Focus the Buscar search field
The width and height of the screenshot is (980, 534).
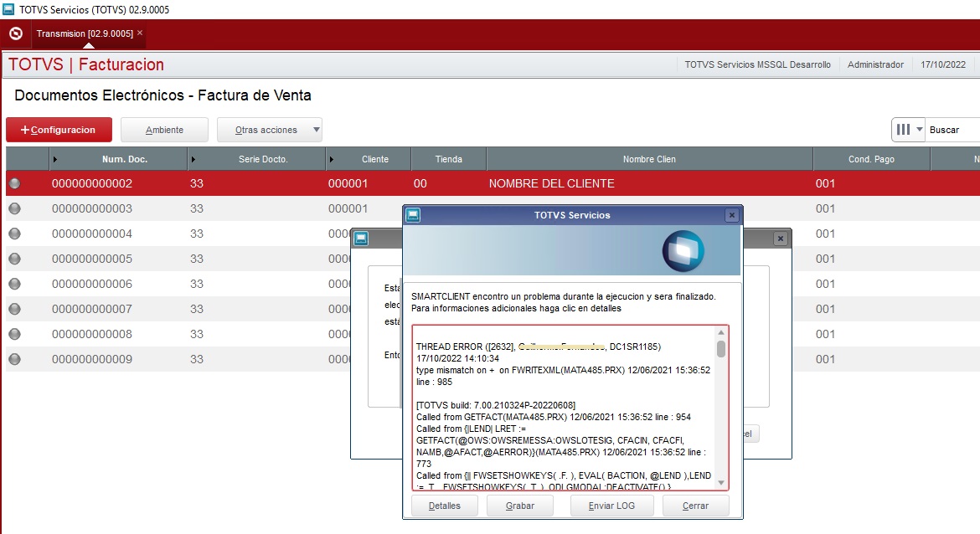[952, 130]
